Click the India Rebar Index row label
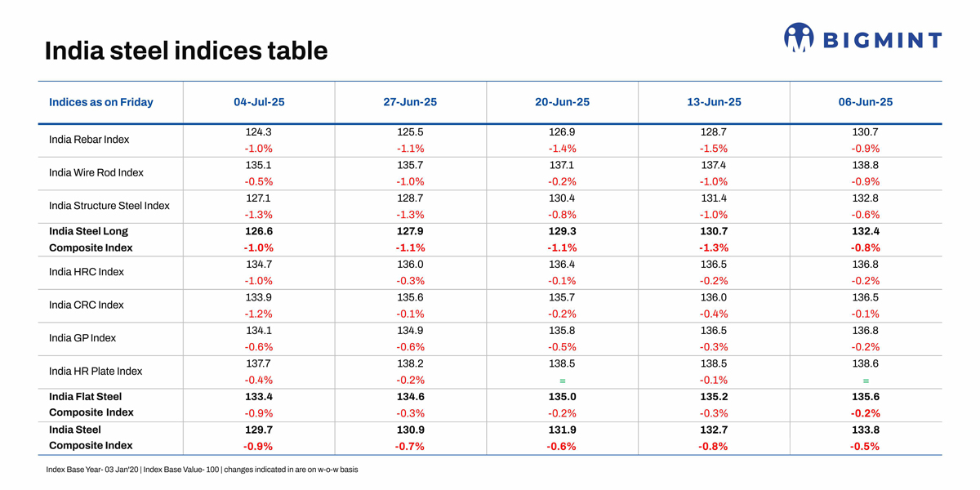 [x=89, y=140]
